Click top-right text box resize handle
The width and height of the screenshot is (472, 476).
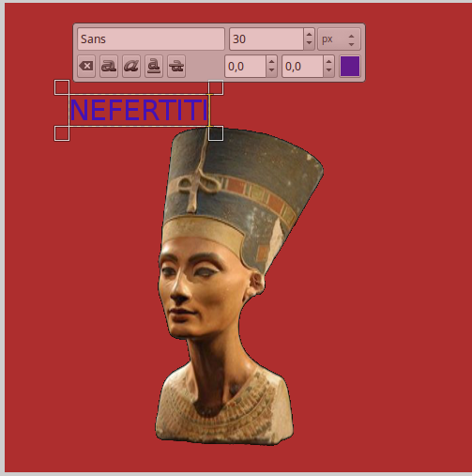[x=216, y=87]
